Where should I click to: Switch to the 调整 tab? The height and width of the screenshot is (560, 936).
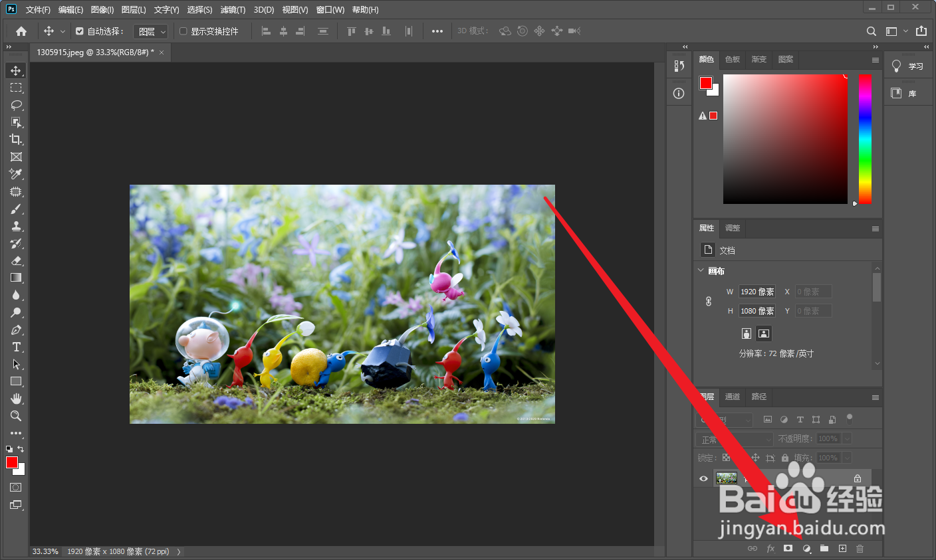732,228
